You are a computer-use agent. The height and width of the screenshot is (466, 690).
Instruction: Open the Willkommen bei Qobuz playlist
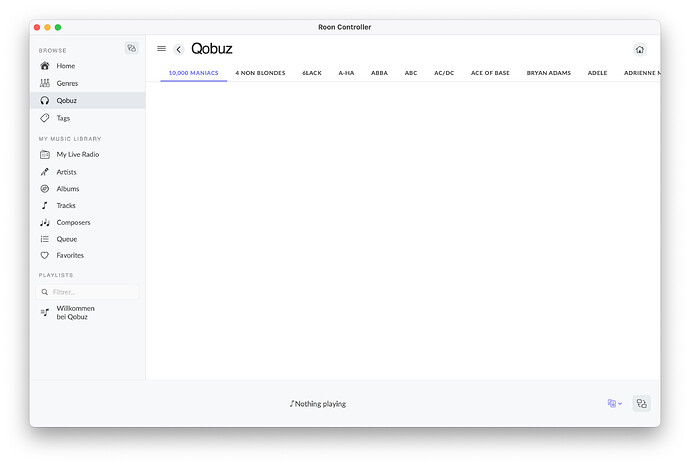(75, 312)
